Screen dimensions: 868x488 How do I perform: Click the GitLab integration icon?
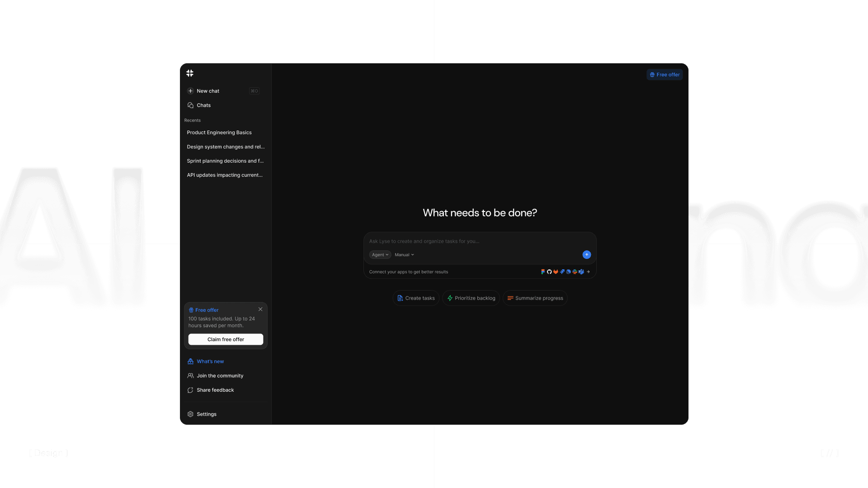(x=556, y=272)
